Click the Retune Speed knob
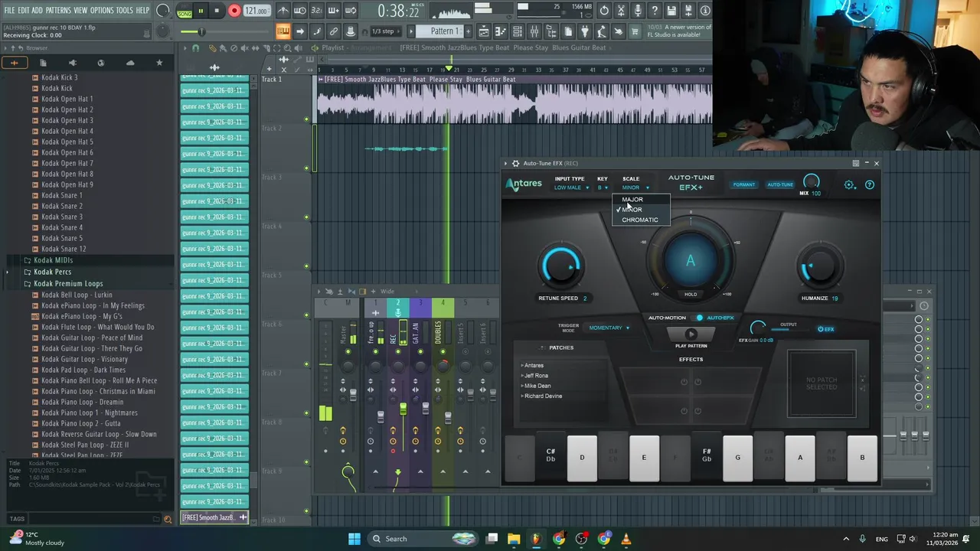This screenshot has width=980, height=551. [x=561, y=266]
